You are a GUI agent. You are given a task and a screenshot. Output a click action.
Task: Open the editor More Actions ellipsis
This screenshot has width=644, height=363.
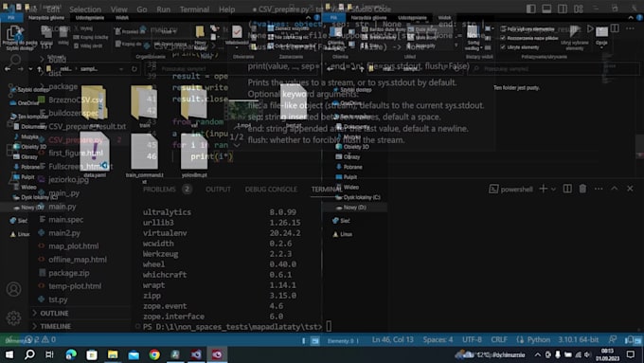click(630, 28)
